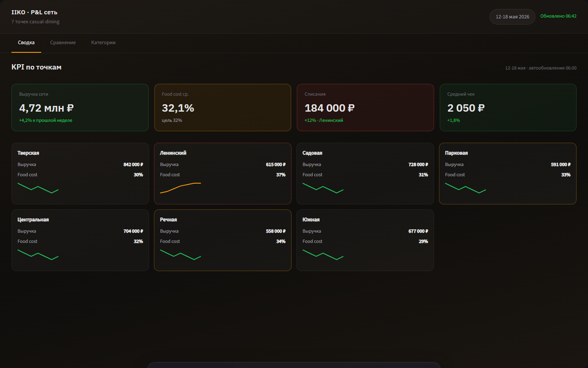Click the Парковая food cost sparkline
Image resolution: width=588 pixels, height=368 pixels.
click(465, 188)
